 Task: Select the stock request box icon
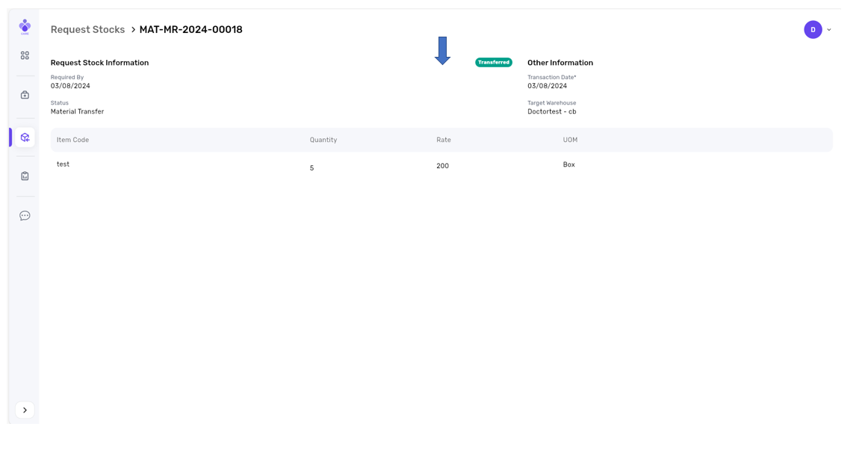pyautogui.click(x=25, y=138)
